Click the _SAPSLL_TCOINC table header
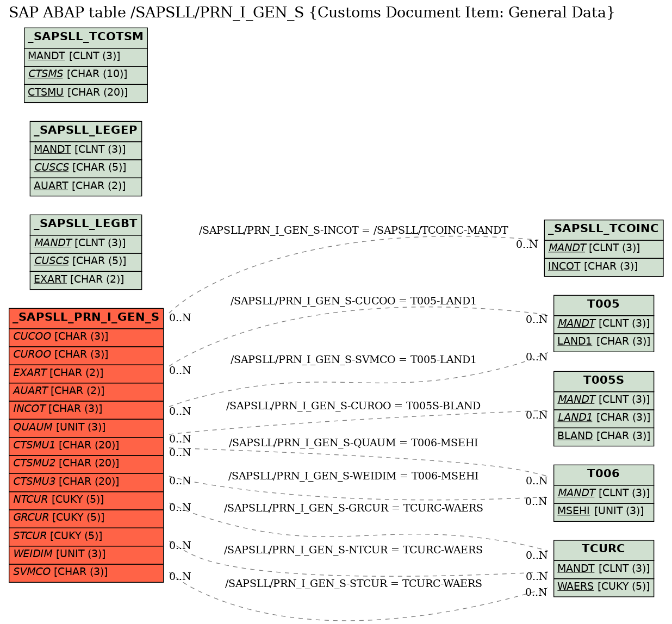672x624 pixels. (603, 230)
